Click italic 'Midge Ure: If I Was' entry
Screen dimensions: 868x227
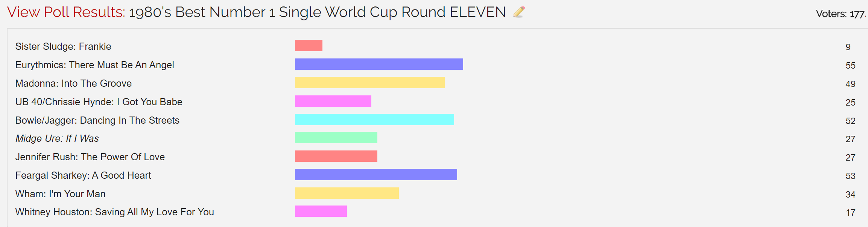coord(57,138)
